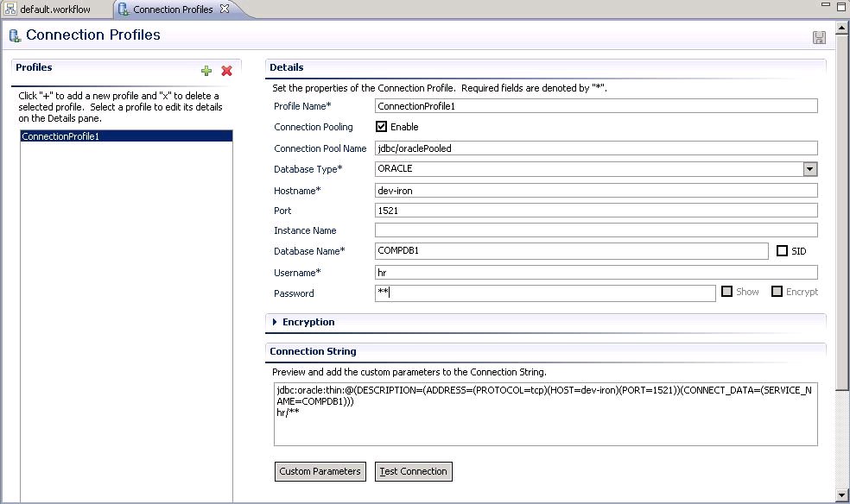
Task: Disable the Connection Pooling Enable checkbox
Action: (381, 126)
